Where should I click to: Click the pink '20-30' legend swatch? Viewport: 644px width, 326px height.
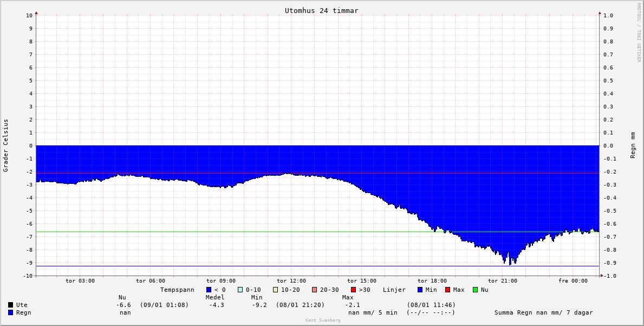point(315,290)
